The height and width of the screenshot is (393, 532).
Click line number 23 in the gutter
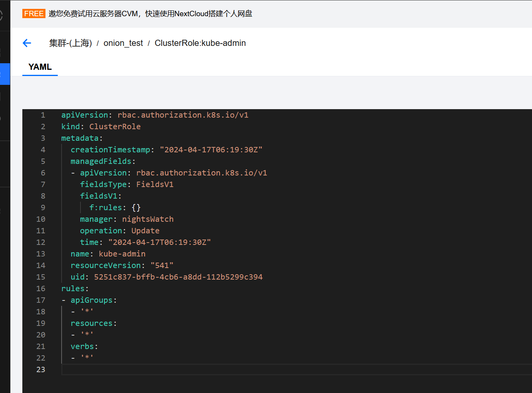click(x=41, y=369)
